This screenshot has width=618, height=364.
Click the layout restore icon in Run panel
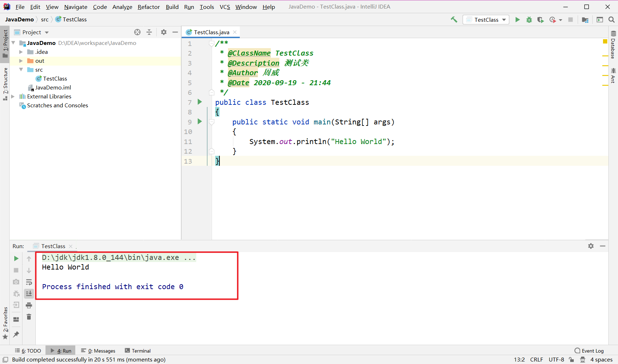point(16,319)
